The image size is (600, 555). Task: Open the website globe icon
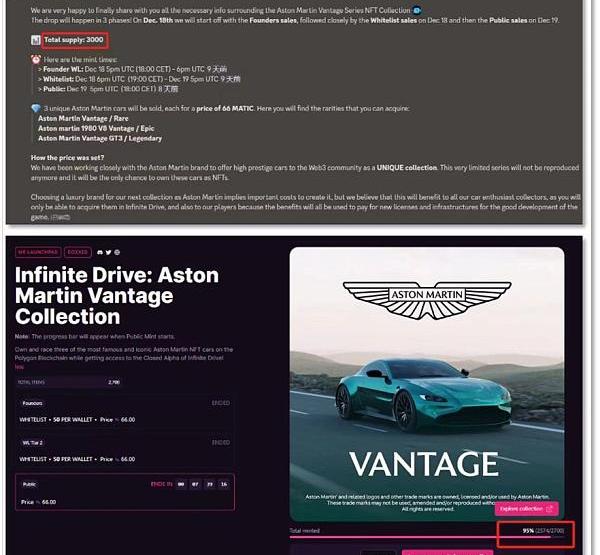117,252
